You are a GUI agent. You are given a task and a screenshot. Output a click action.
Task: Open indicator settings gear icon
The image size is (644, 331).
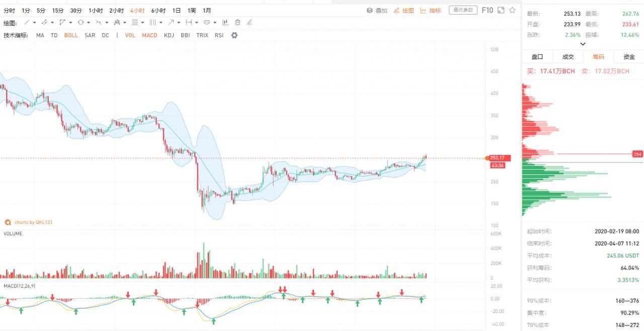click(234, 35)
